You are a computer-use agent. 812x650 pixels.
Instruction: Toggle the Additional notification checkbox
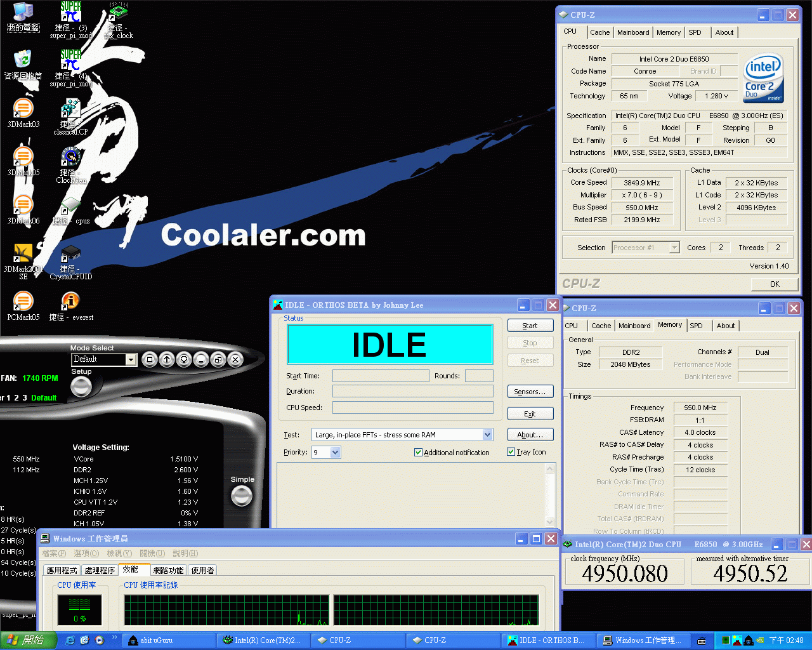tap(418, 453)
